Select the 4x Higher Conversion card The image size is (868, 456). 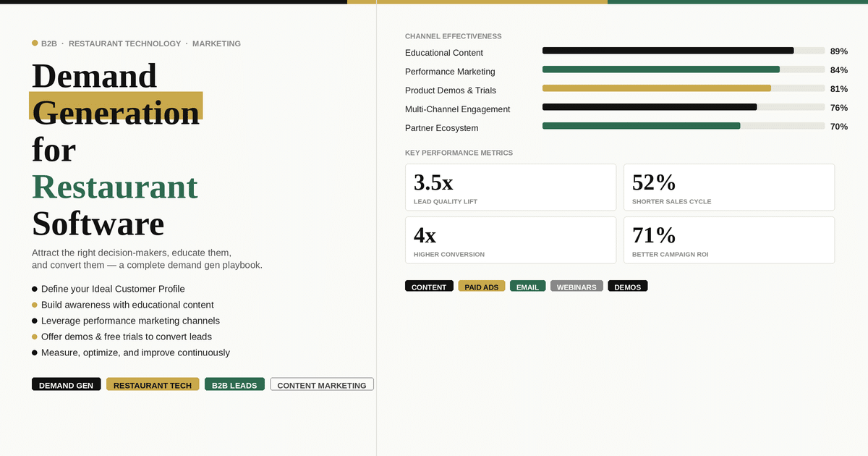(x=511, y=240)
